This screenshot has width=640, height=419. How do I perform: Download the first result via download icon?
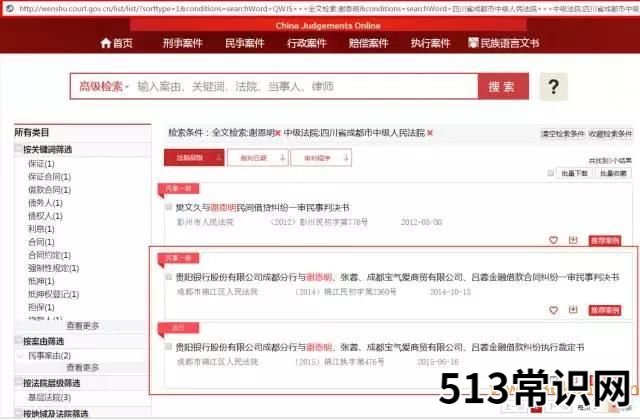[573, 240]
